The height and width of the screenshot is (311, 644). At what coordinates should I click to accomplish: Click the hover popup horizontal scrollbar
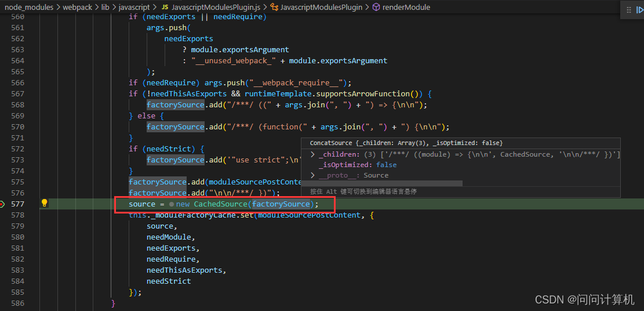(381, 183)
